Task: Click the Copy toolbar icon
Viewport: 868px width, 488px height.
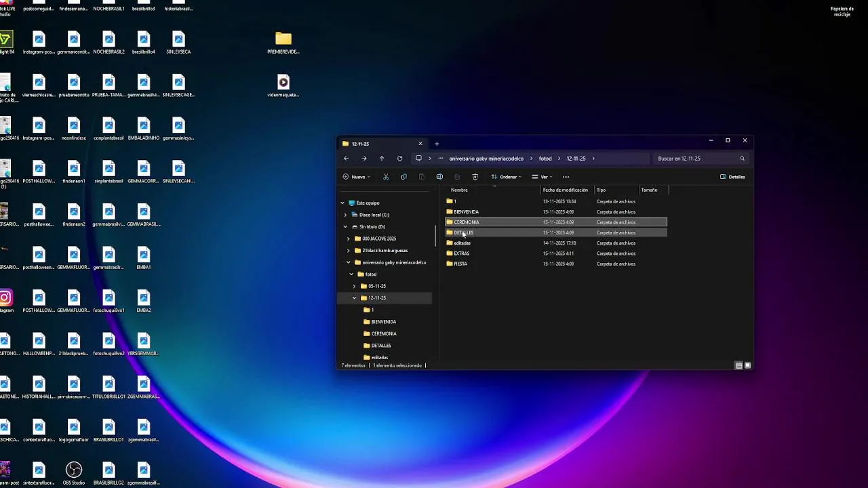Action: click(x=403, y=177)
